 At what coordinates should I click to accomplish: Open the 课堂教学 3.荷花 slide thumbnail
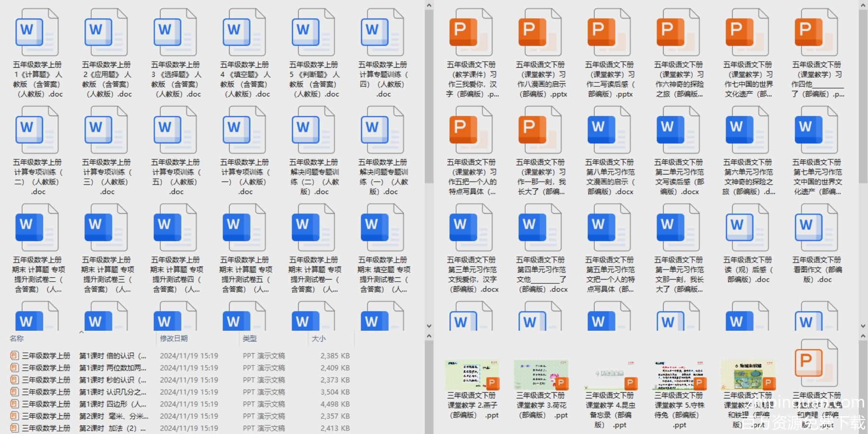click(x=541, y=375)
